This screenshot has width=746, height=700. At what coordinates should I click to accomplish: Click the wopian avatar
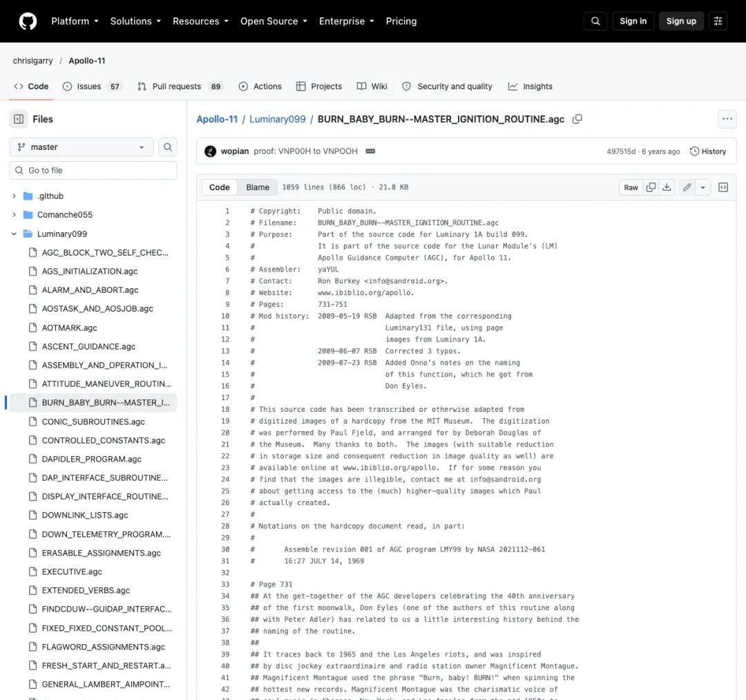tap(210, 151)
